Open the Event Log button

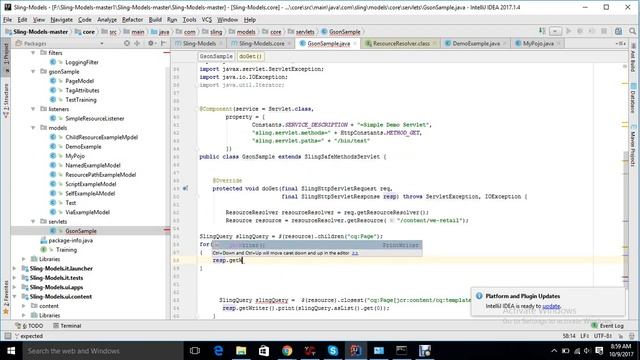tap(607, 325)
